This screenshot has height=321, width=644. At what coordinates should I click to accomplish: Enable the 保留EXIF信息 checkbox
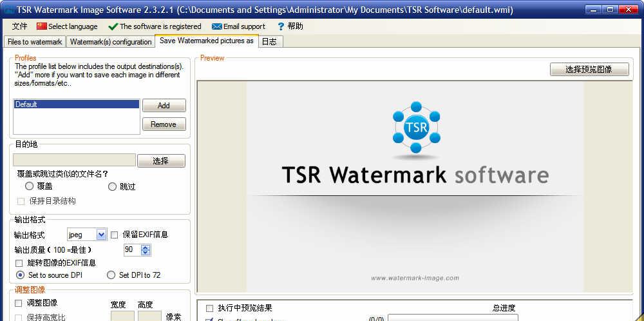tap(115, 235)
